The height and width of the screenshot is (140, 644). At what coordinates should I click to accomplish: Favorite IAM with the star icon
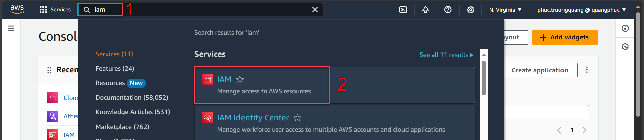point(240,79)
